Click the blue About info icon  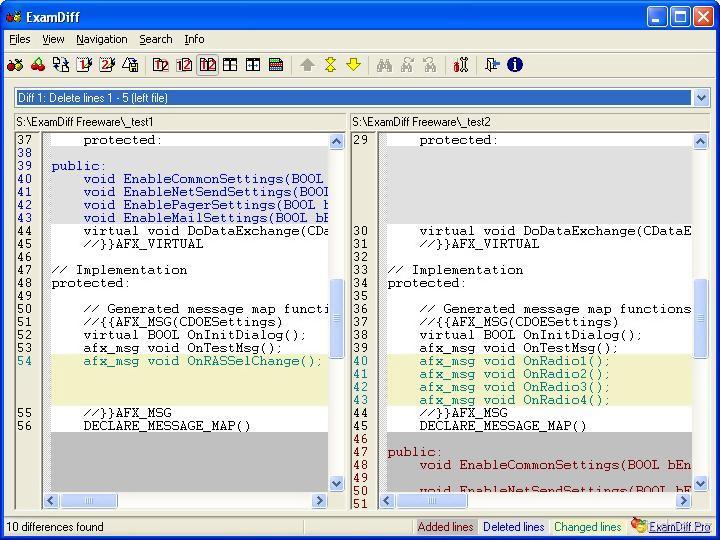click(x=515, y=65)
